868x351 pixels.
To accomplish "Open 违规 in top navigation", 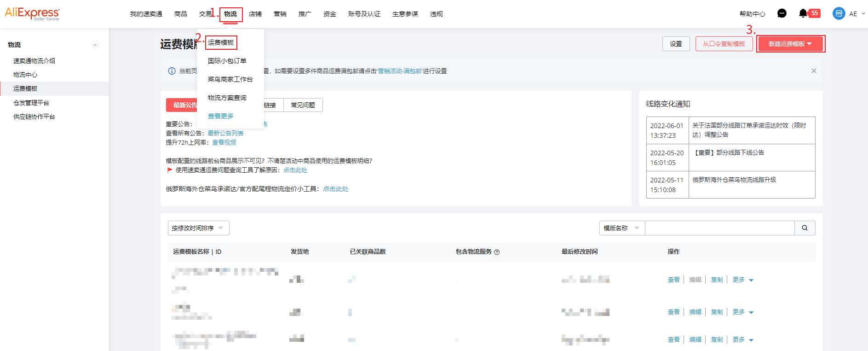I will [x=437, y=14].
